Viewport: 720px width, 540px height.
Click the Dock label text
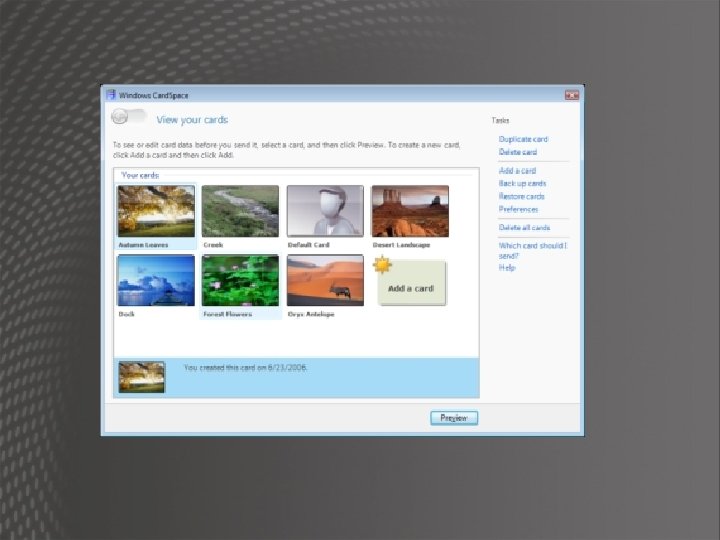[126, 315]
